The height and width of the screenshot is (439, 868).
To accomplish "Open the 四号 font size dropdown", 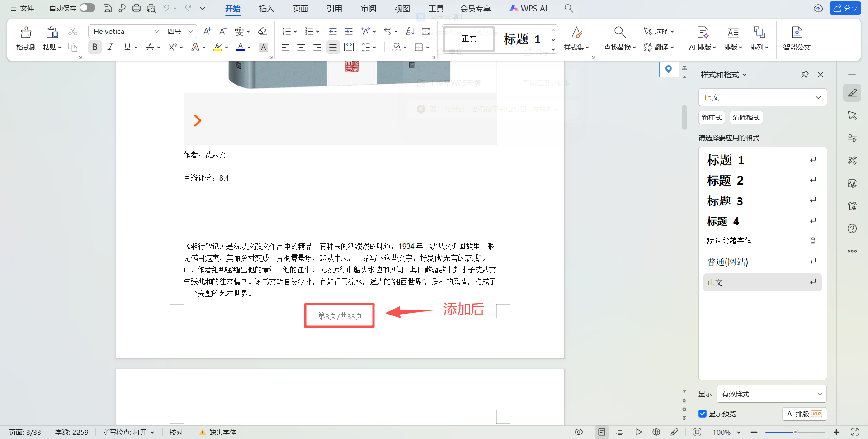I will pyautogui.click(x=190, y=31).
